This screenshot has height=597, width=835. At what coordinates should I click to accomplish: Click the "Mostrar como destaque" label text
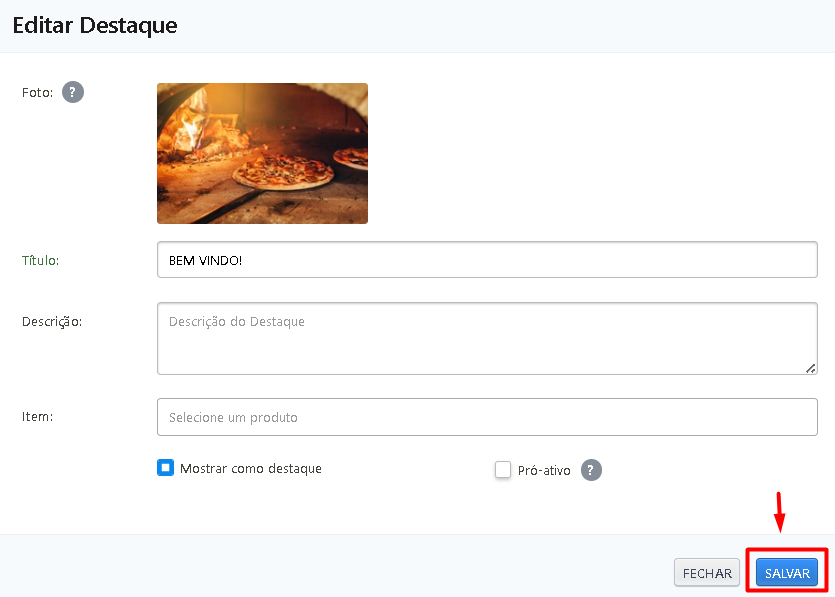click(251, 468)
